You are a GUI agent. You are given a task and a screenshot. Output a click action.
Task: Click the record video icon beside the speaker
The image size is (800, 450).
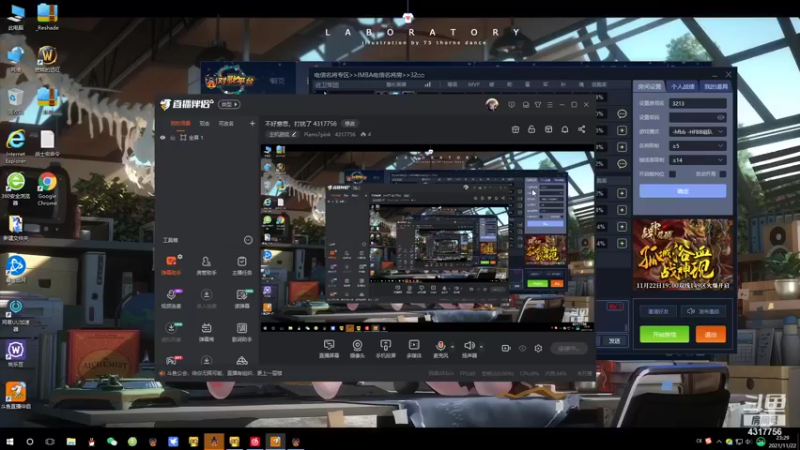pos(506,348)
